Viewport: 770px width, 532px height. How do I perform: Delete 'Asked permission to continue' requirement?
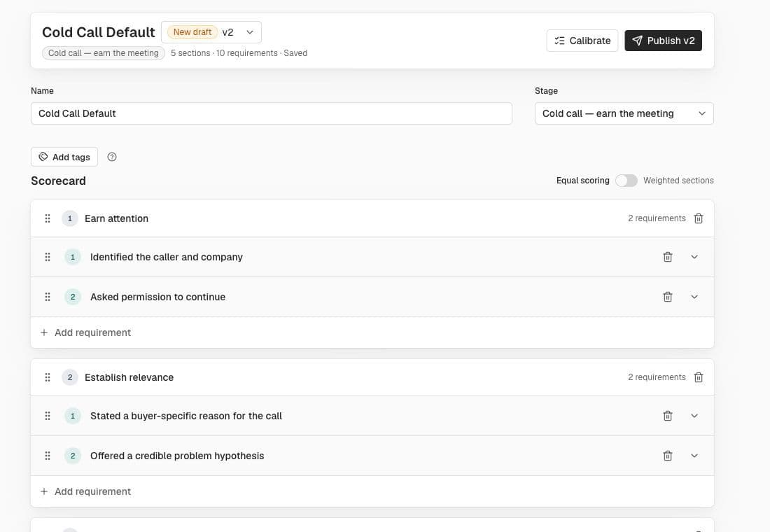(667, 297)
